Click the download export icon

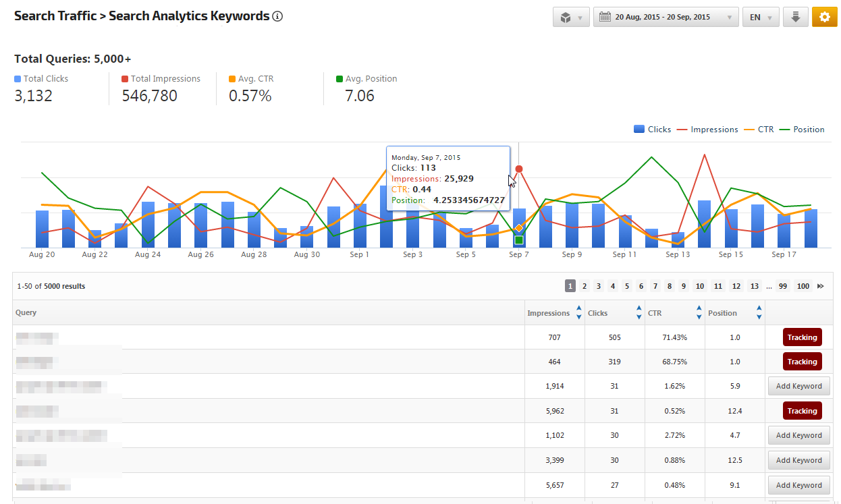[795, 18]
